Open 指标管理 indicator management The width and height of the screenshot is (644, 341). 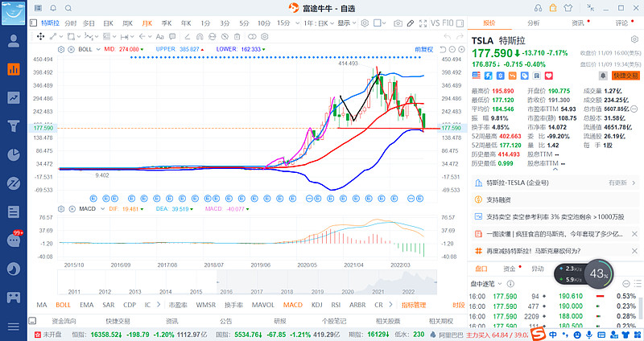414,305
